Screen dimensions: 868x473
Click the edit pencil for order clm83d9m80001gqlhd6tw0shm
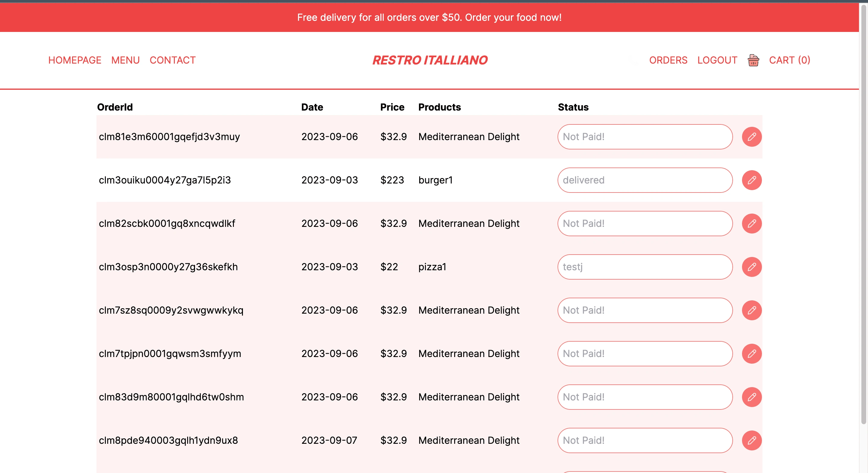[x=751, y=397]
